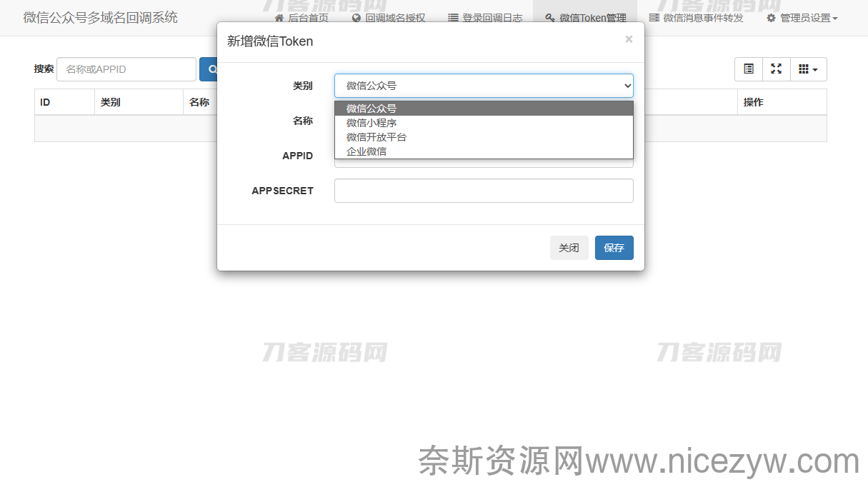Save the new WeChat token with 保存
The height and width of the screenshot is (487, 868).
tap(614, 248)
